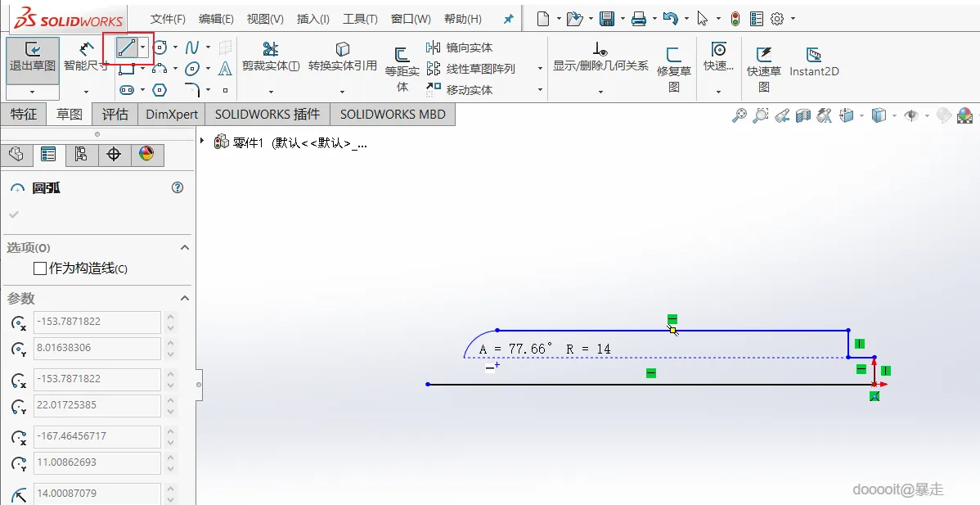This screenshot has width=980, height=505.
Task: Open the Linear Sketch Pattern dropdown arrow
Action: pos(540,69)
